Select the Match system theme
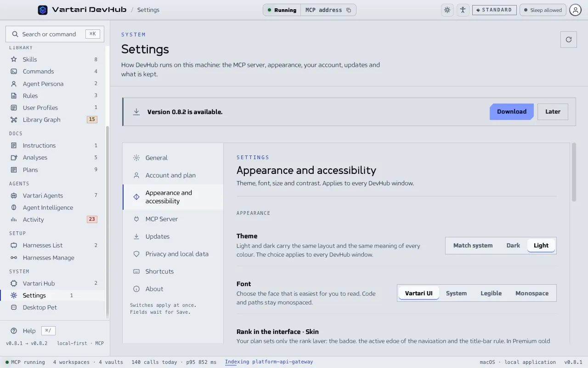Image resolution: width=588 pixels, height=368 pixels. pyautogui.click(x=473, y=246)
